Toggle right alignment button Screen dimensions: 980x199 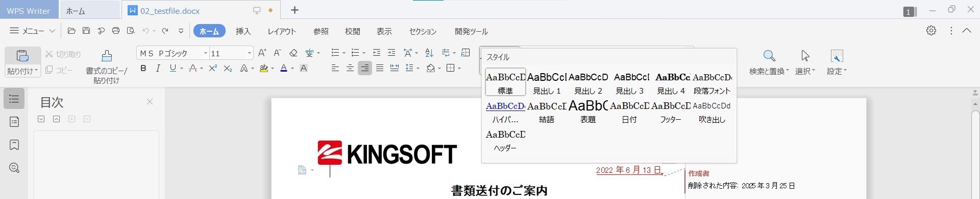tap(365, 68)
